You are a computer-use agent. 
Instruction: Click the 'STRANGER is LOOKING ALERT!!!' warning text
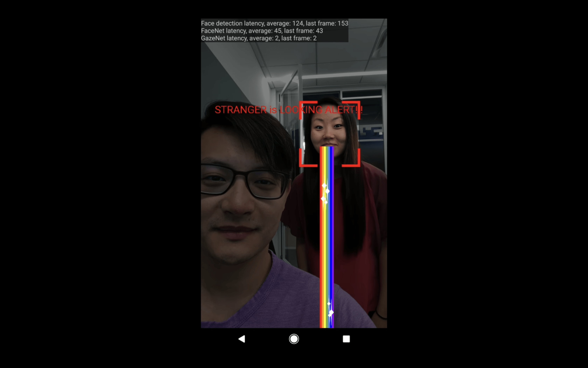click(x=288, y=110)
